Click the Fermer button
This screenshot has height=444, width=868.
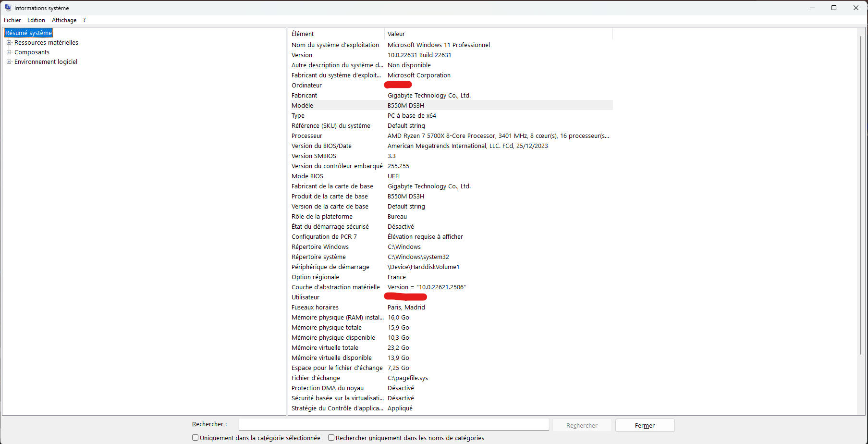pos(644,425)
